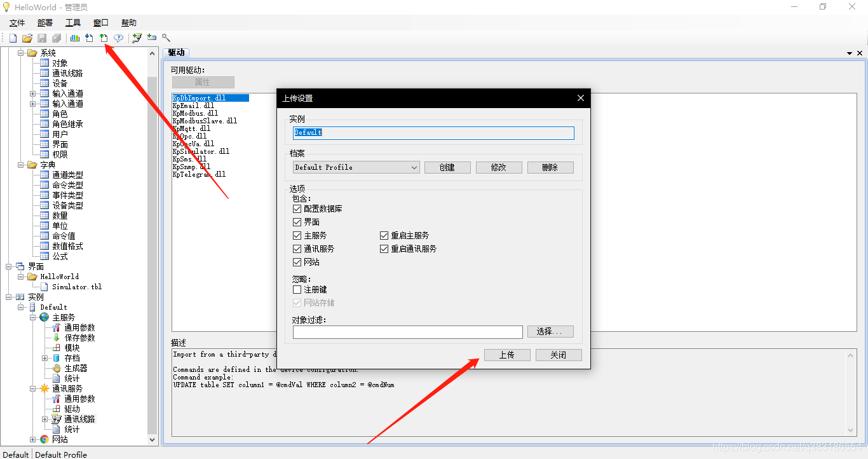Click add device toolbar icon
The width and height of the screenshot is (868, 459).
coord(151,38)
